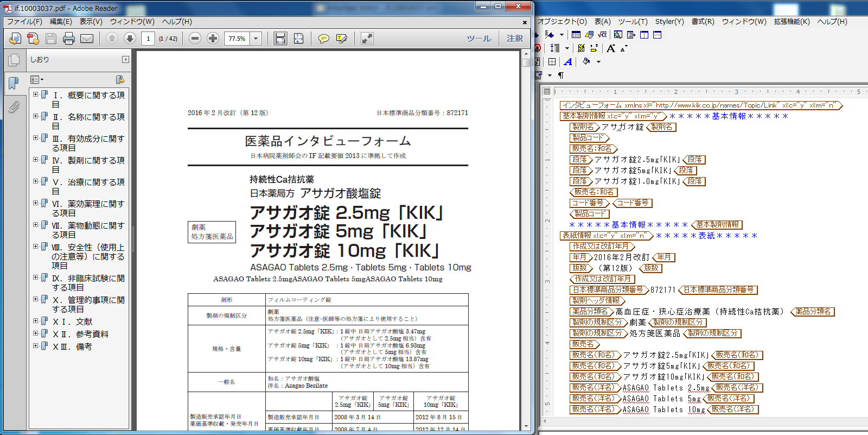Switch to read mode with arrows icon
This screenshot has height=435, width=868.
(367, 39)
